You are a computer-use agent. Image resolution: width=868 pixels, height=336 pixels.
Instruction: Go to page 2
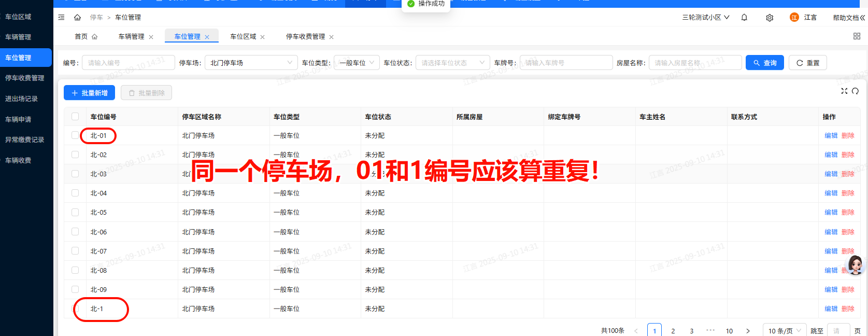coord(673,331)
